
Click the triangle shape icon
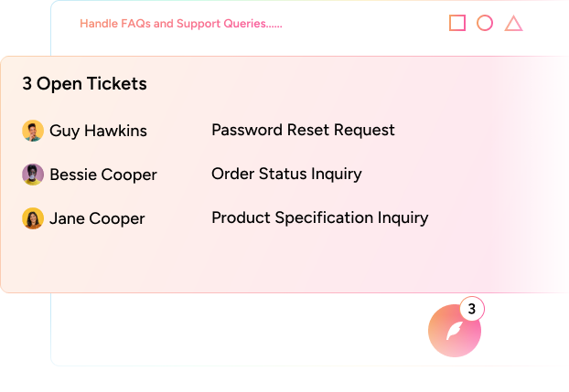(x=513, y=23)
